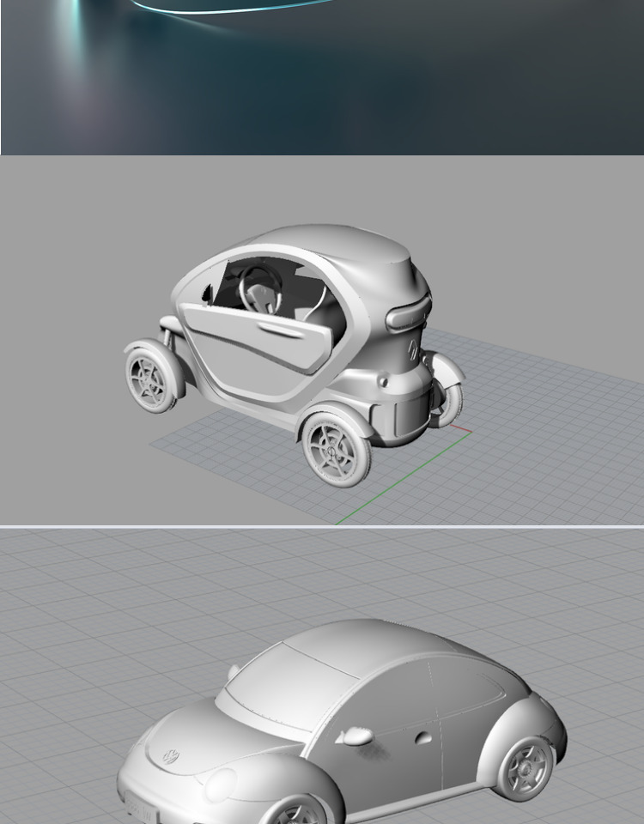This screenshot has width=644, height=824.
Task: Select the Beetle's passenger side mirror
Action: pos(355,736)
